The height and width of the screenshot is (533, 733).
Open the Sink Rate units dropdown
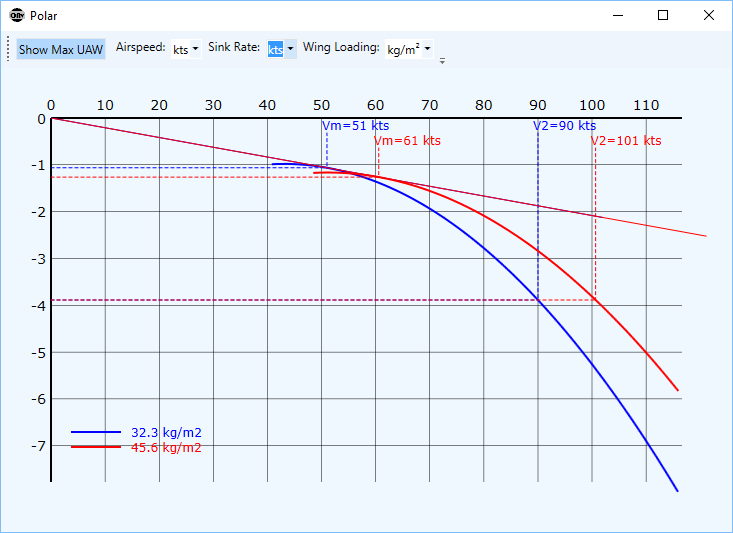tap(281, 49)
